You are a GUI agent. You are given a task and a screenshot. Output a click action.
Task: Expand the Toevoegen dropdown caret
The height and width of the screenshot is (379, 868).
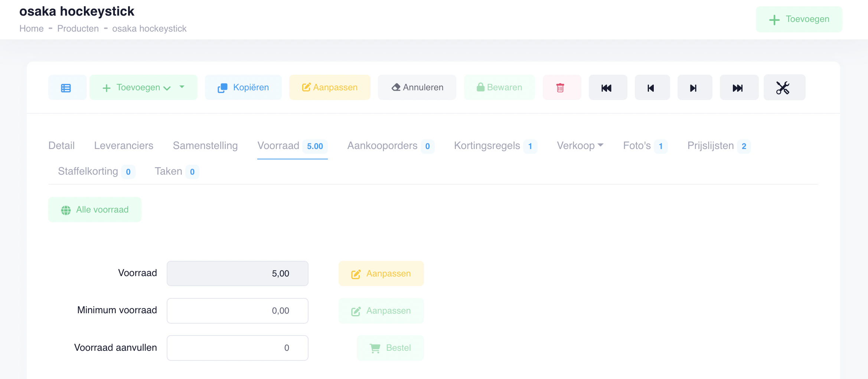tap(182, 87)
